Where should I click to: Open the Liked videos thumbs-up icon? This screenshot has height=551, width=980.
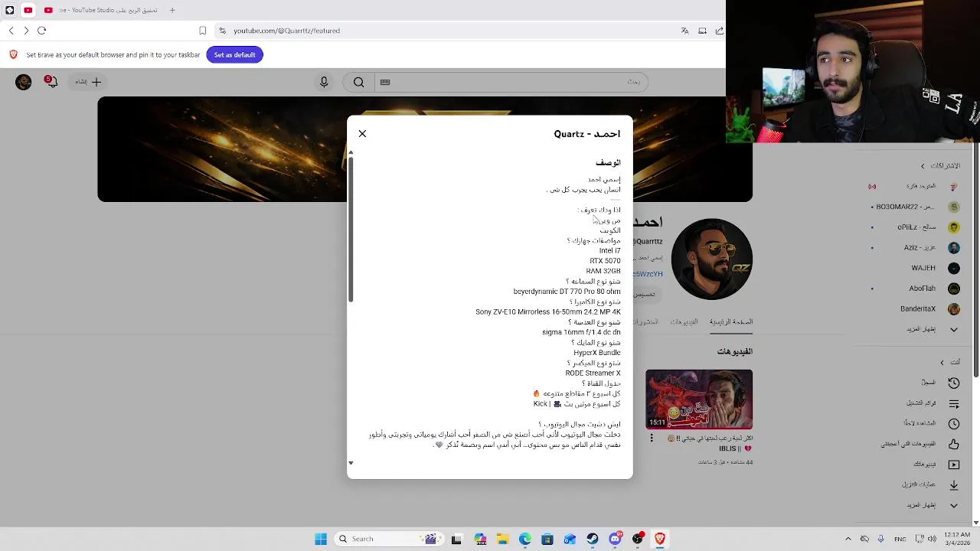[x=954, y=444]
